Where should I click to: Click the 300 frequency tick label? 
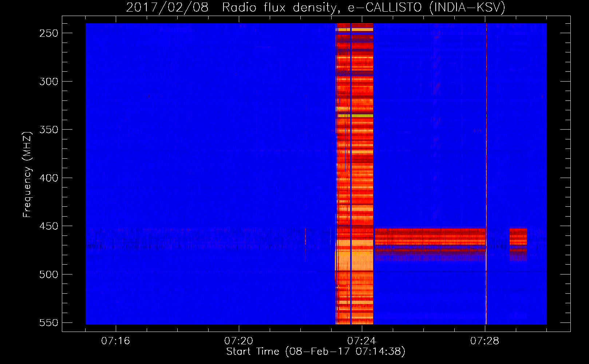pyautogui.click(x=49, y=82)
